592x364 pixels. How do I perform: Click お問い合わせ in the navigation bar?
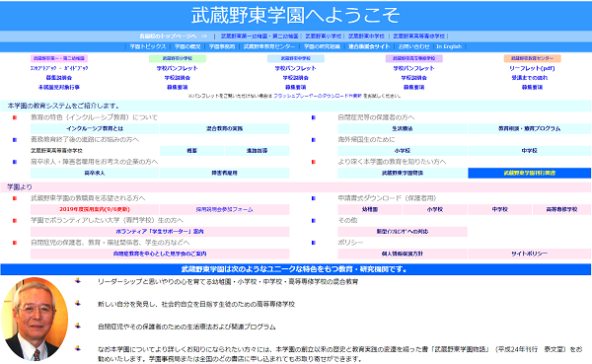click(413, 46)
